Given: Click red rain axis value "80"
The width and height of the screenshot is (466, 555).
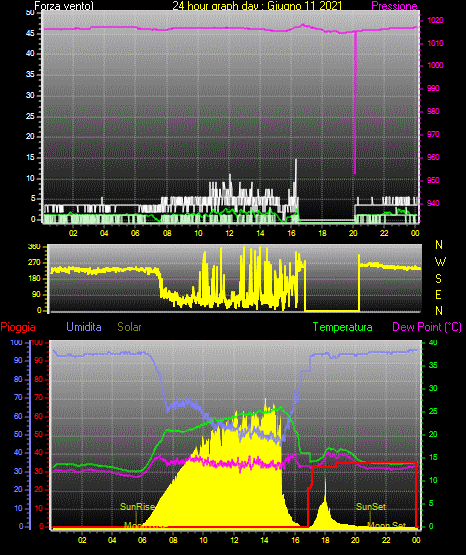Looking at the screenshot, I should (38, 379).
